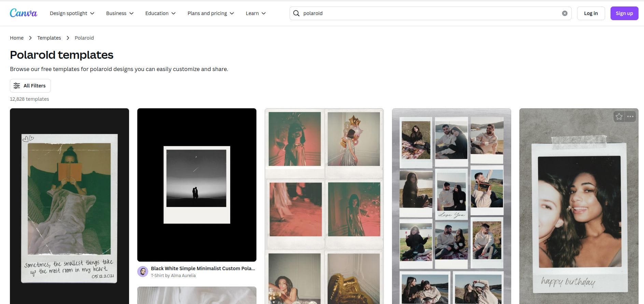Click the All Filters sliders icon
Viewport: 644px width, 304px height.
click(17, 86)
